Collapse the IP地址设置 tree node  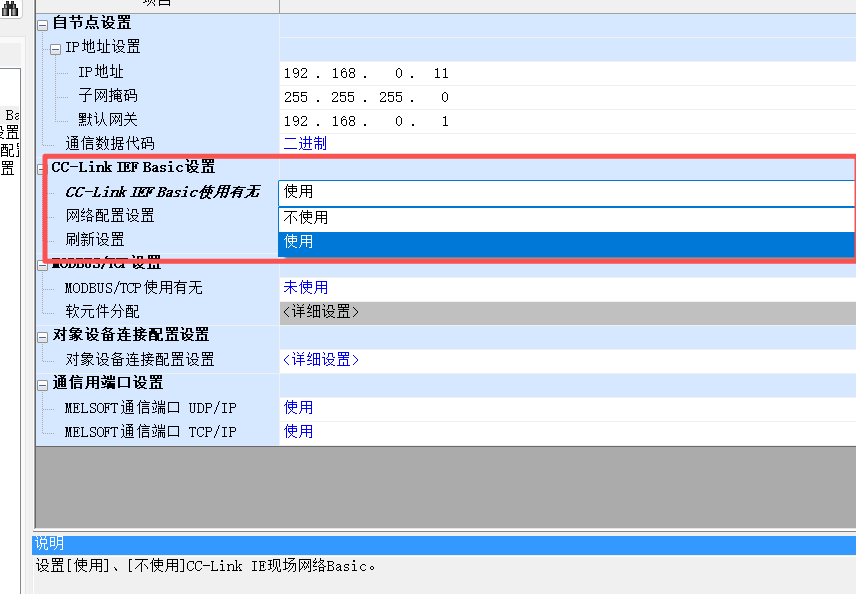pos(55,50)
